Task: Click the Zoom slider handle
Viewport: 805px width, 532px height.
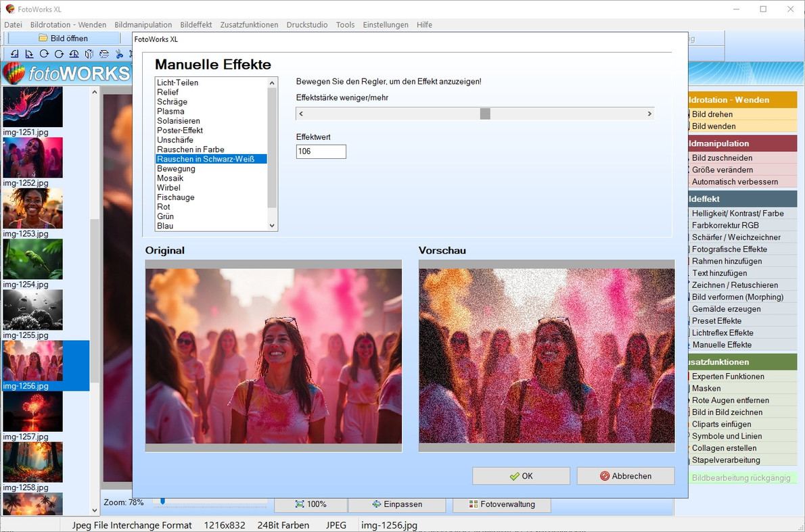Action: 163,501
